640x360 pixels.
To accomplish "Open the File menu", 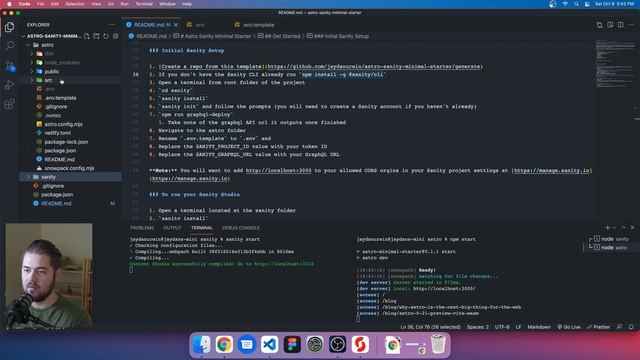I will point(40,4).
